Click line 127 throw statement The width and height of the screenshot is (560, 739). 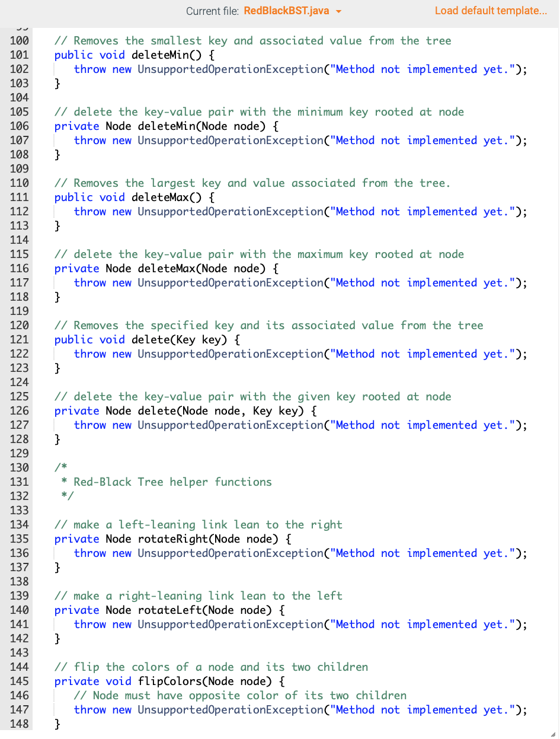tap(301, 425)
